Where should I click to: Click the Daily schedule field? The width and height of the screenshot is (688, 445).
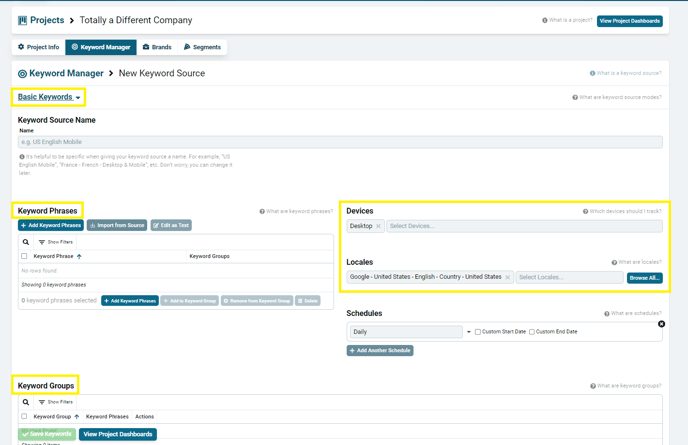click(x=406, y=332)
